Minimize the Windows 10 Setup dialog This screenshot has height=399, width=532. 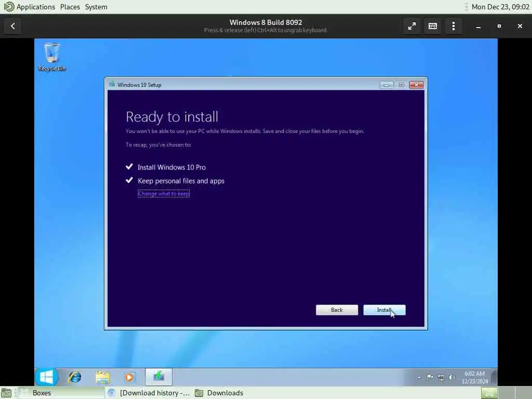[x=387, y=85]
